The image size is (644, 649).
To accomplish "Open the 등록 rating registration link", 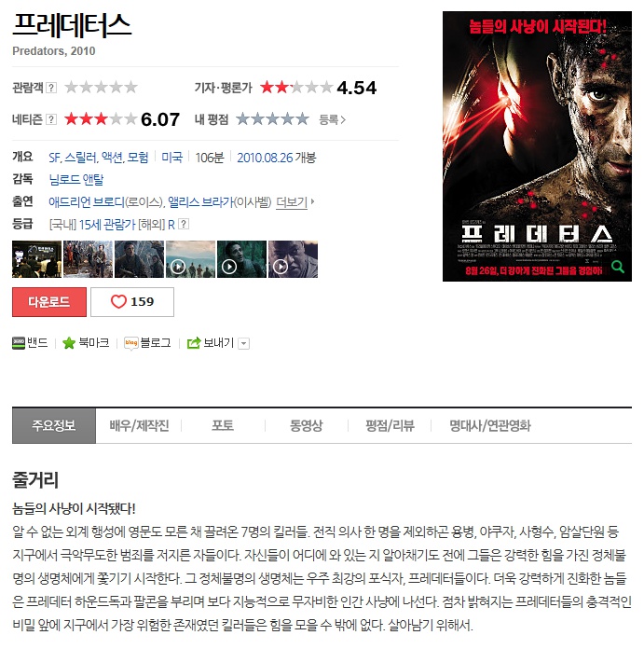I will click(332, 119).
